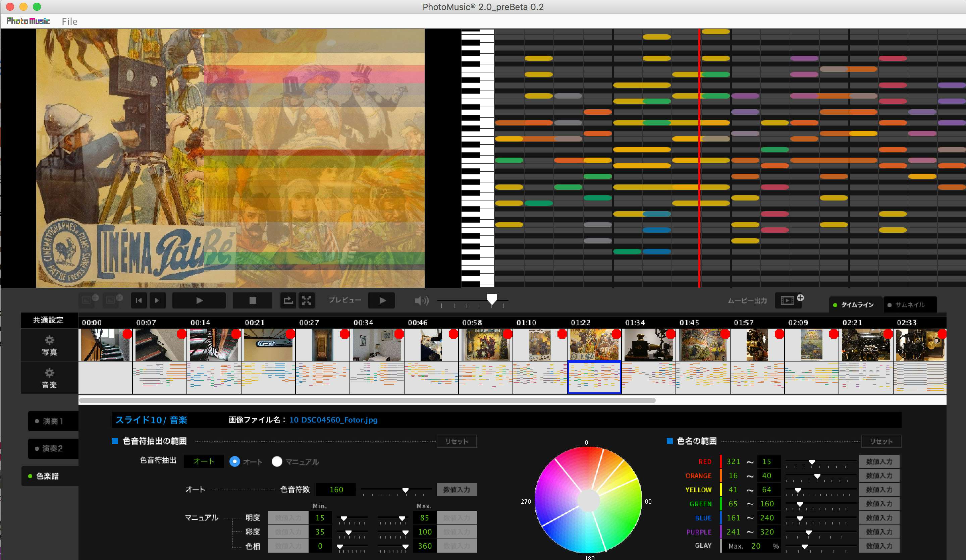The width and height of the screenshot is (966, 560).
Task: Toggle the red marker on first thumbnail
Action: pos(127,334)
